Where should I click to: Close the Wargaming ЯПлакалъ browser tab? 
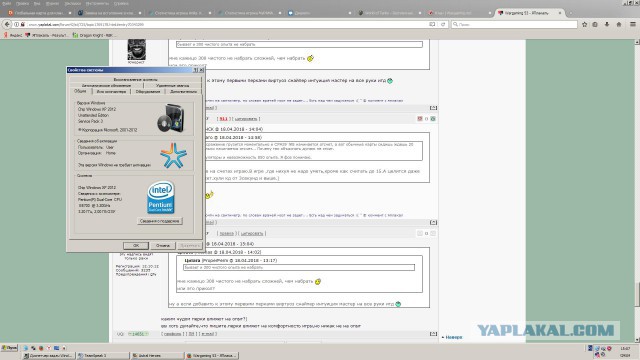[560, 13]
